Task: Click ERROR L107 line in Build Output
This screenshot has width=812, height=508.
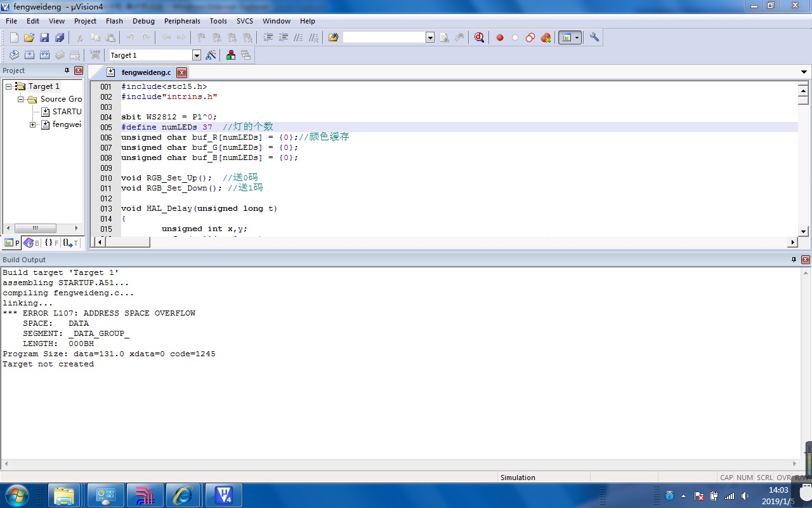Action: click(x=99, y=313)
